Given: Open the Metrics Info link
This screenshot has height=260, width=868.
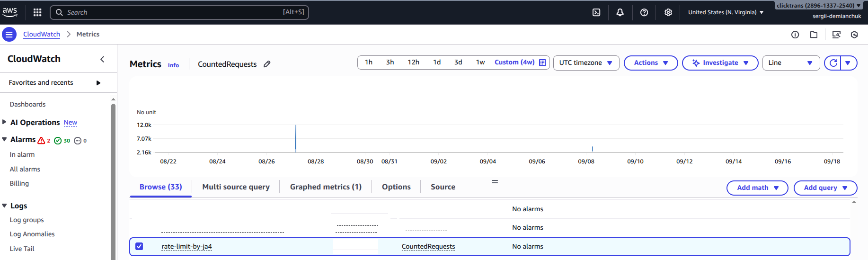Looking at the screenshot, I should (173, 65).
